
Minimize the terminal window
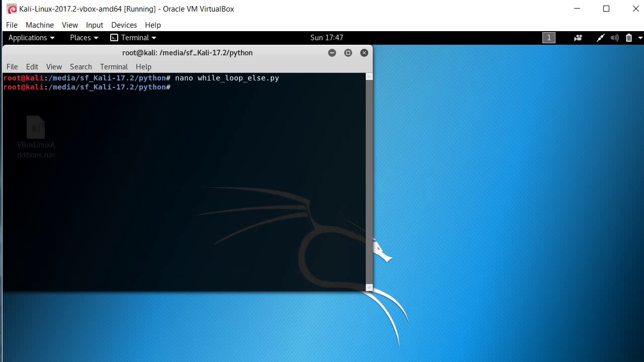click(332, 53)
